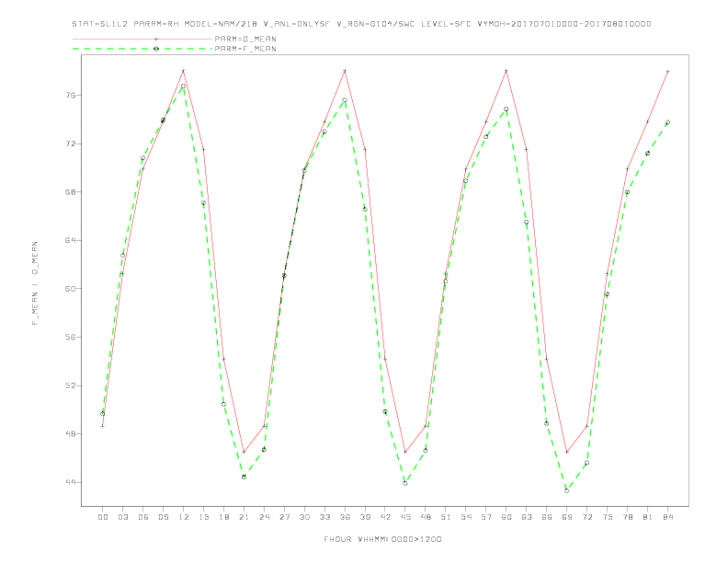Click the y-axis tick value 44

click(70, 482)
